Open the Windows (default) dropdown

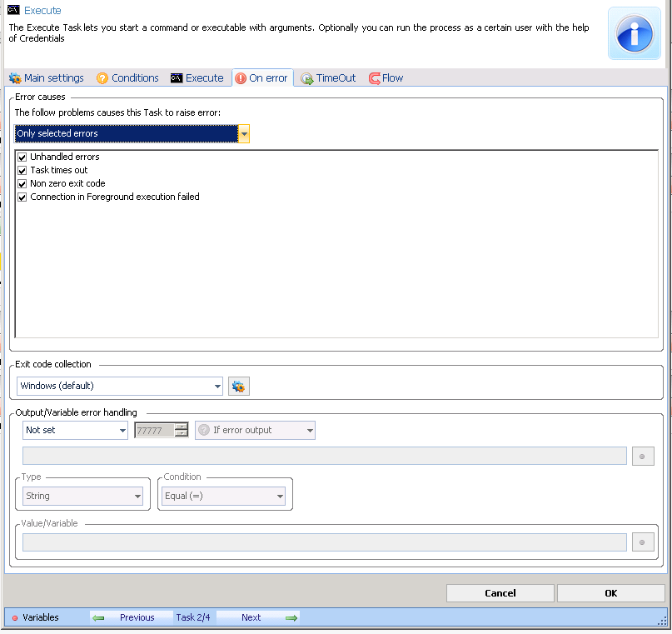(217, 387)
